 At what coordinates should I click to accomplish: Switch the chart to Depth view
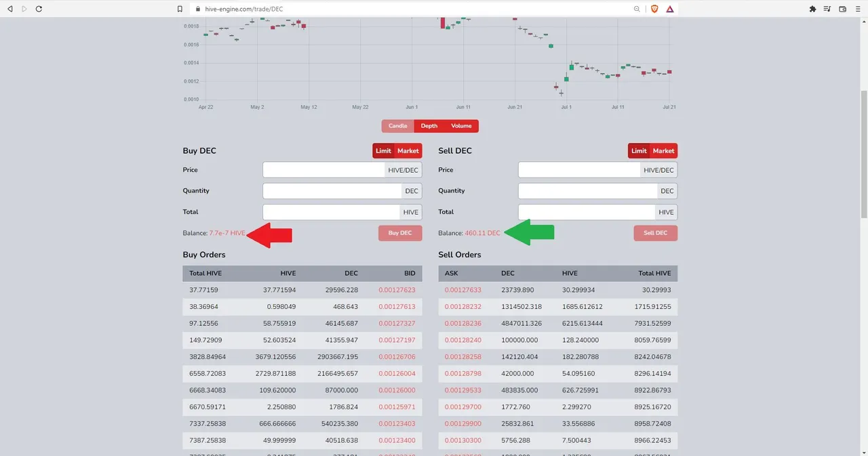click(x=429, y=126)
